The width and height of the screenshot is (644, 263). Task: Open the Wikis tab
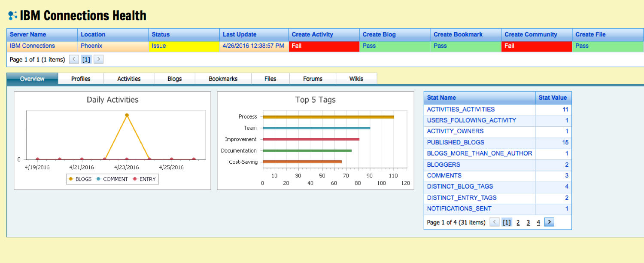click(x=356, y=79)
